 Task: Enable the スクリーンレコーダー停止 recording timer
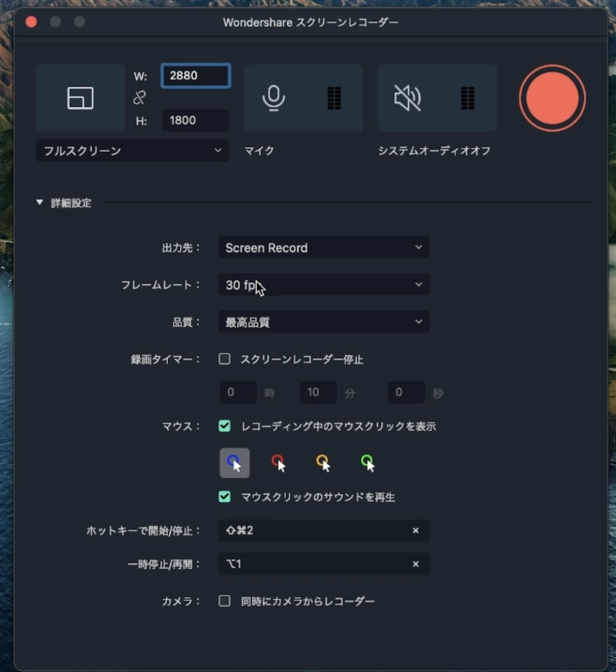(x=224, y=359)
